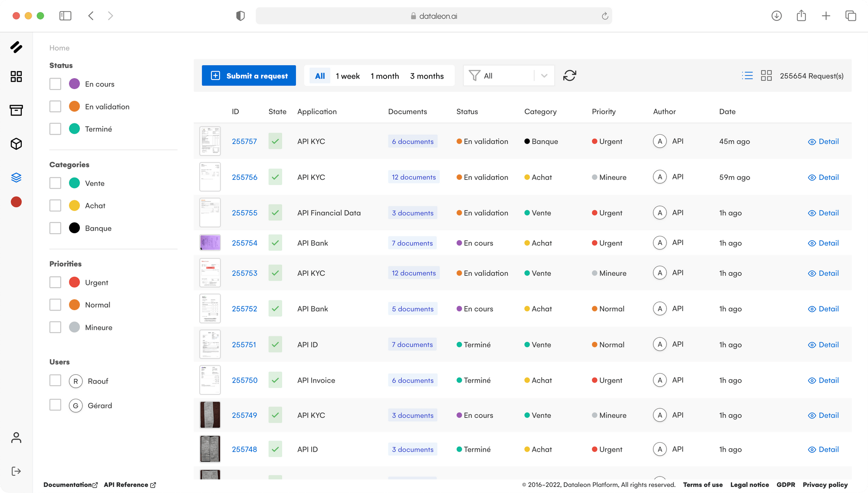Screen dimensions: 868x493
Task: Click the Submit a request button
Action: pyautogui.click(x=249, y=76)
